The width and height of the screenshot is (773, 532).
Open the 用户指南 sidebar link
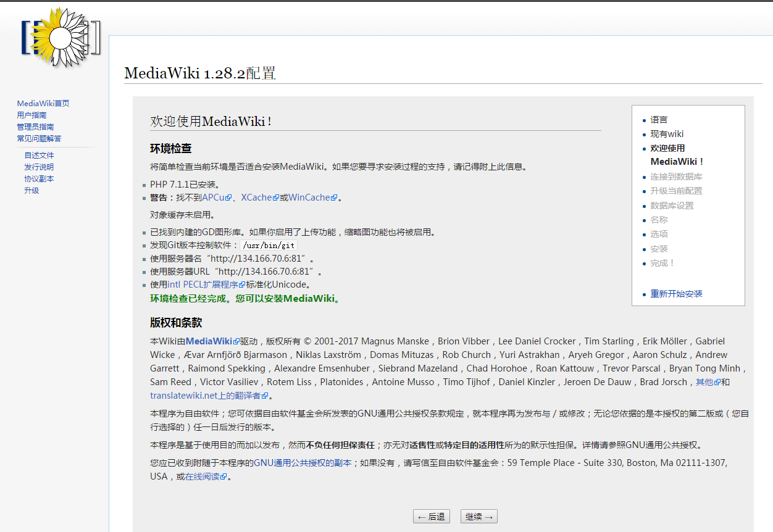click(31, 115)
